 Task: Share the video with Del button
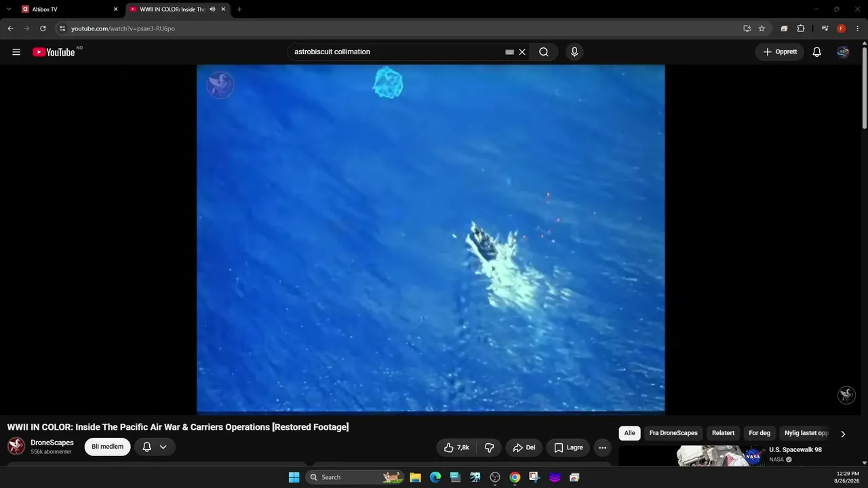[x=524, y=447]
